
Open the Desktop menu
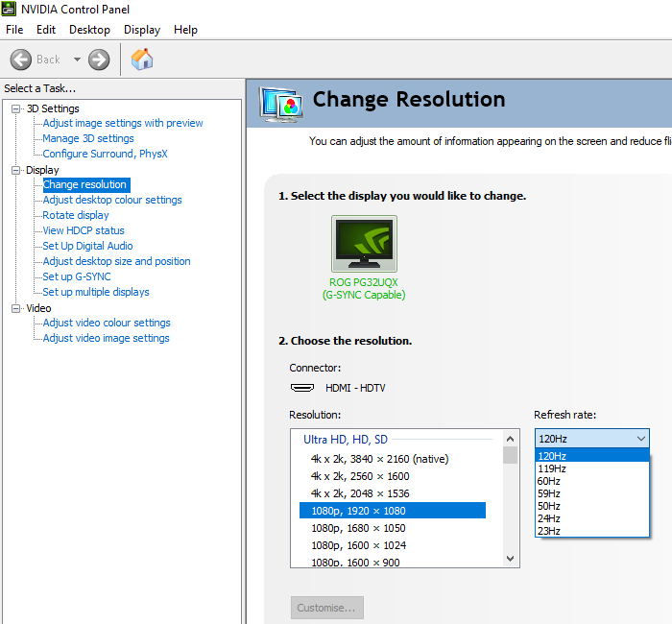point(89,30)
